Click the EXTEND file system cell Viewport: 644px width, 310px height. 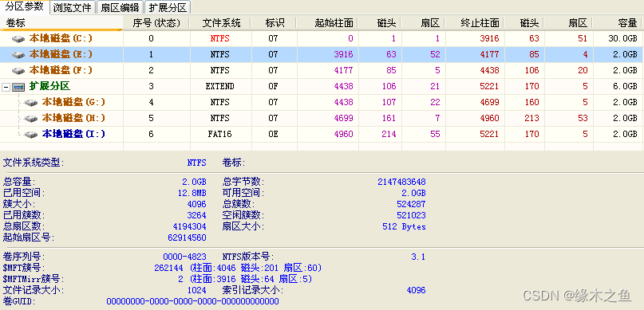(219, 87)
